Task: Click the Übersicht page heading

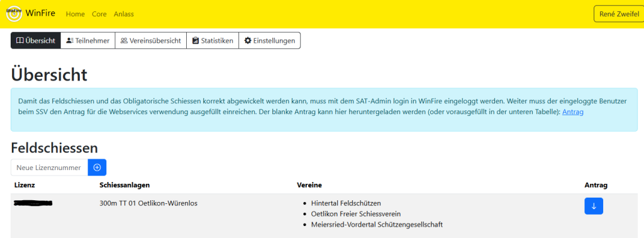Action: click(49, 75)
